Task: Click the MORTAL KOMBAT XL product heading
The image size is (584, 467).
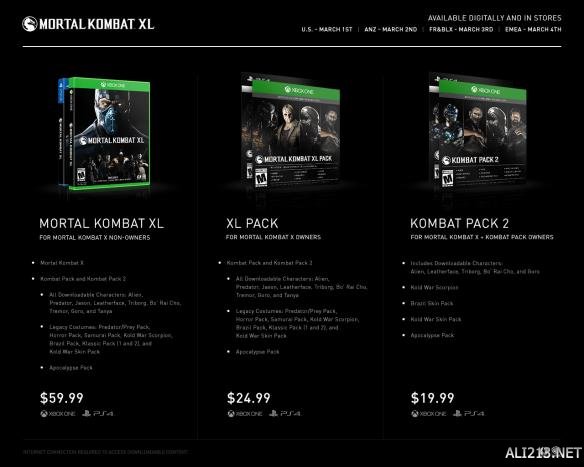Action: pyautogui.click(x=102, y=223)
